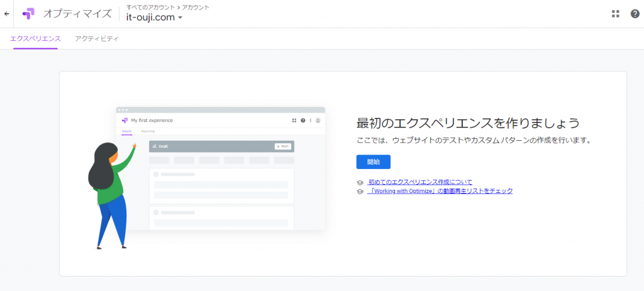
Task: Click the graduation cap icon beside 初めてのエクスペリエンス
Action: click(x=360, y=182)
